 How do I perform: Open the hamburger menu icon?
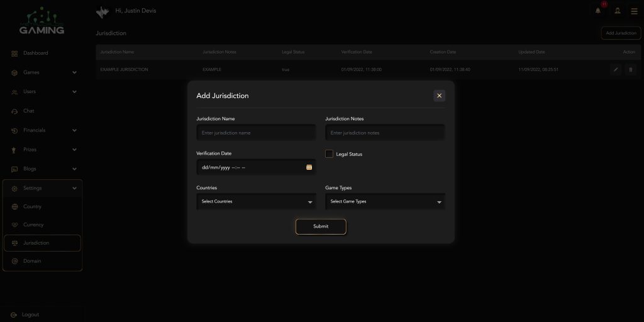pyautogui.click(x=634, y=11)
